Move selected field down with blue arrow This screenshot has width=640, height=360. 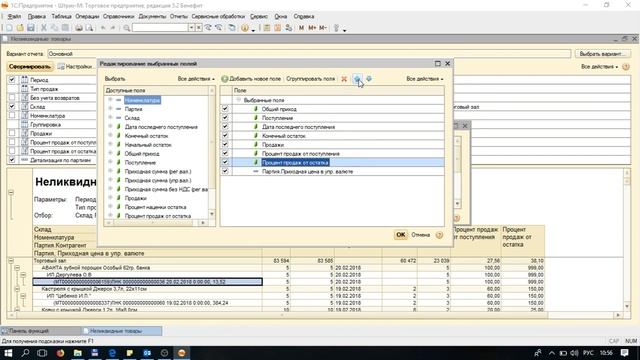369,79
